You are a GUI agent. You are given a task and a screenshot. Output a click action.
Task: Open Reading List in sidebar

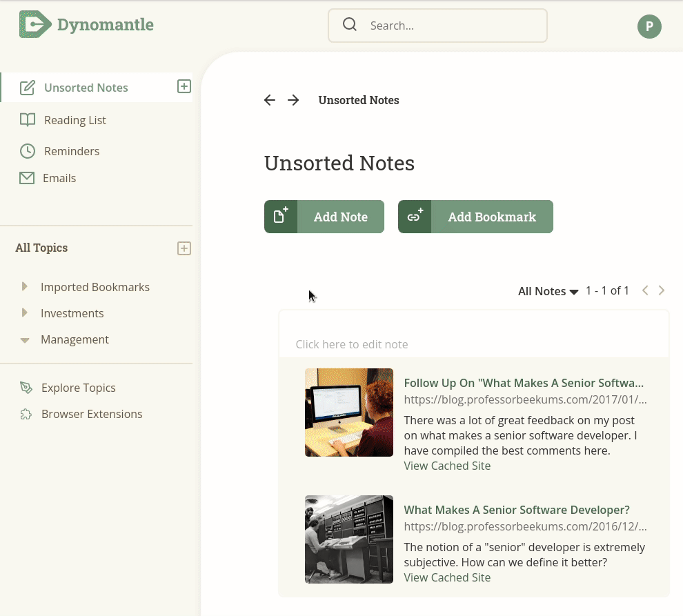[75, 120]
